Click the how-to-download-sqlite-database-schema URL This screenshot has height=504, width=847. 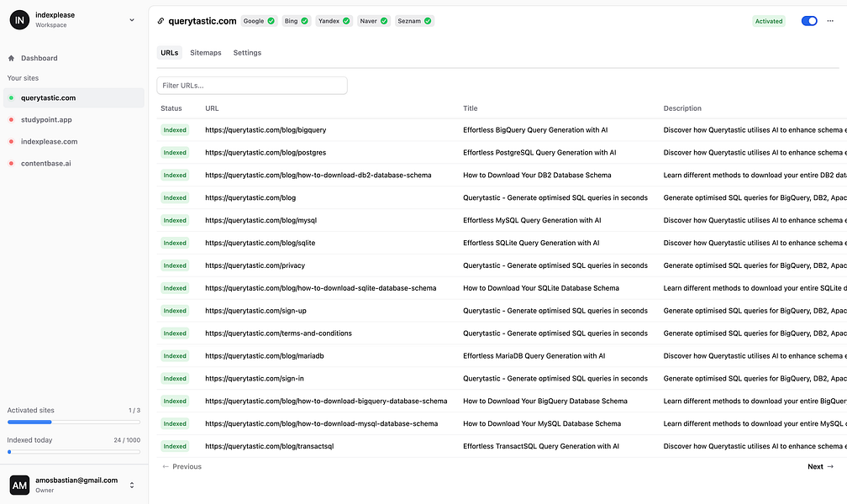(x=321, y=288)
